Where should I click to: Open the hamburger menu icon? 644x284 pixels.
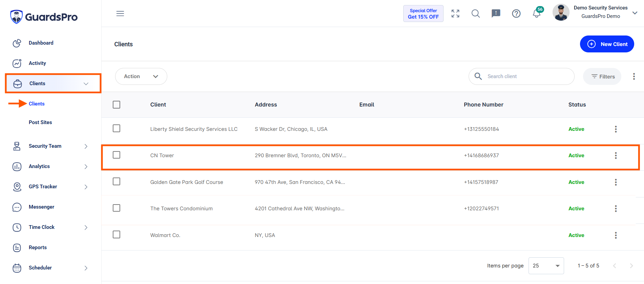coord(120,14)
